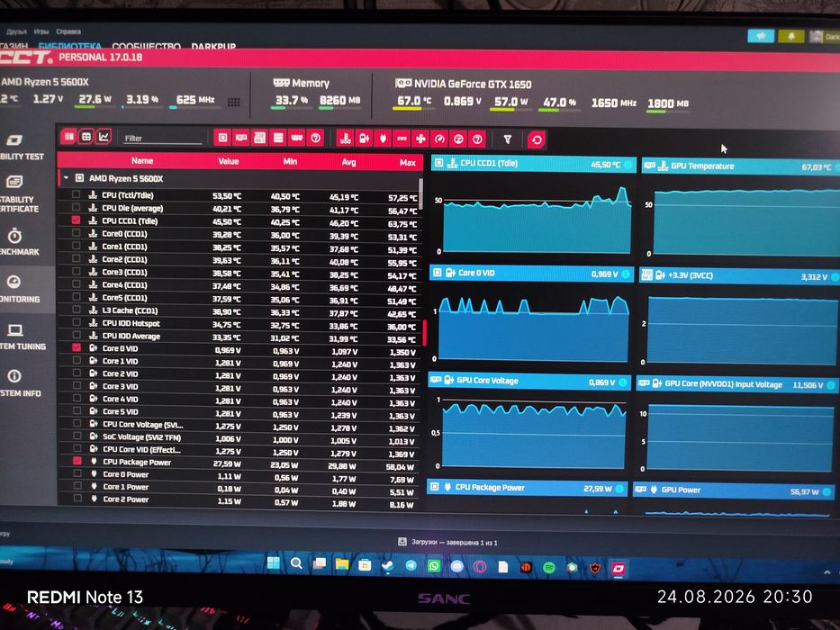Click the circle toggle on Core 0 VID graph
This screenshot has width=840, height=630.
(626, 274)
